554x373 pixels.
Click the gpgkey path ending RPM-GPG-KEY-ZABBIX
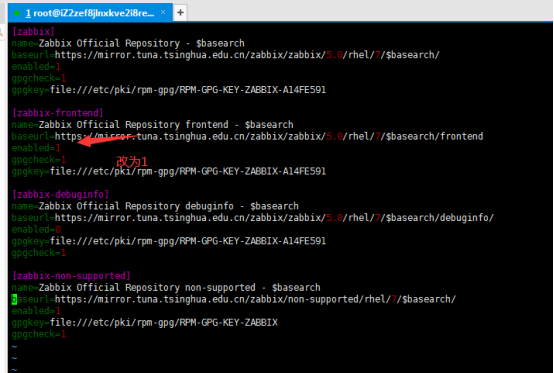click(164, 322)
